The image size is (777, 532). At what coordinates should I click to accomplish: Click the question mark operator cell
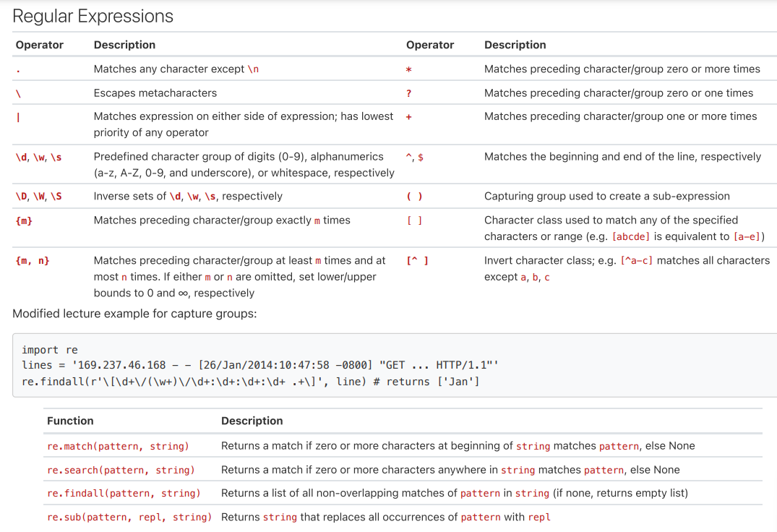408,93
